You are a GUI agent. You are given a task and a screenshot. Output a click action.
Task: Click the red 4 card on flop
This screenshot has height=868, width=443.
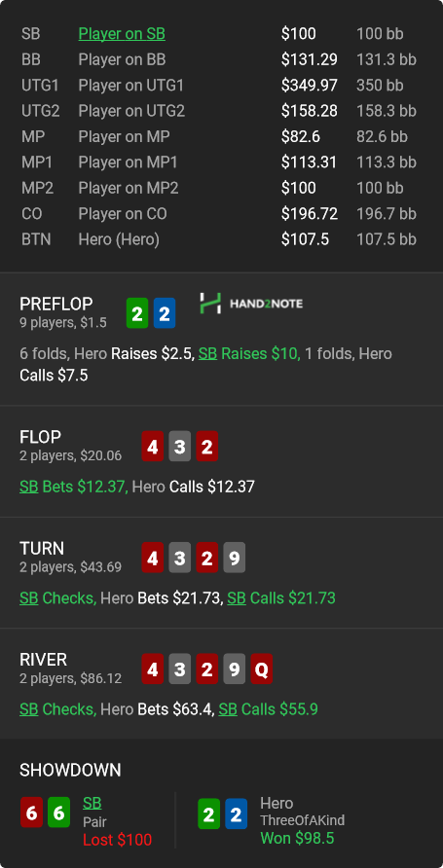pyautogui.click(x=152, y=447)
